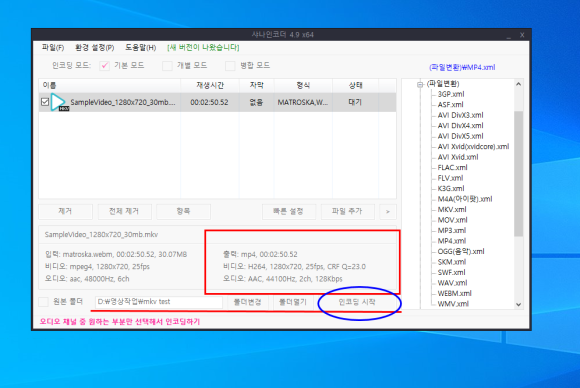Open the 도움말(H) menu
The width and height of the screenshot is (580, 388).
point(140,48)
